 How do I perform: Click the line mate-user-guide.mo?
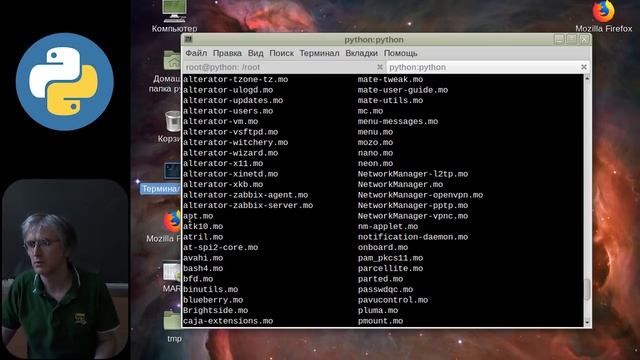(403, 90)
